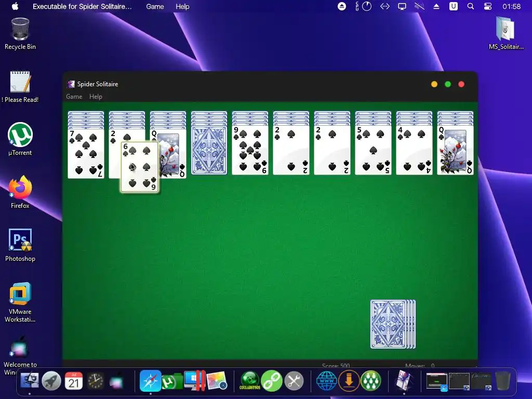Open the CPU usage meter in menu bar
This screenshot has width=532, height=399.
363,6
